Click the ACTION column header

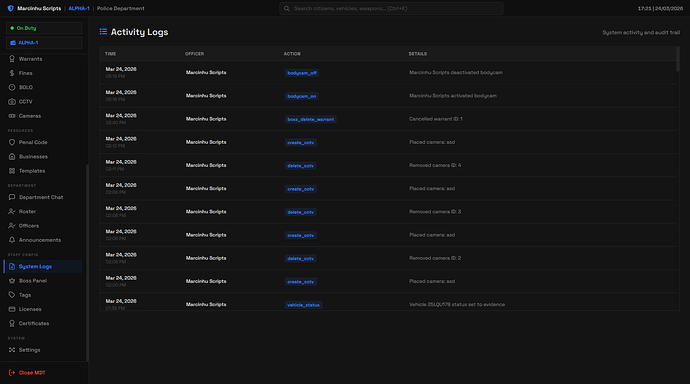[292, 54]
